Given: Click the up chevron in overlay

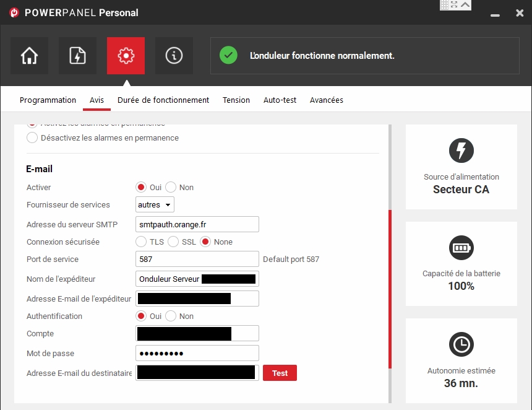Looking at the screenshot, I should pos(465,4).
